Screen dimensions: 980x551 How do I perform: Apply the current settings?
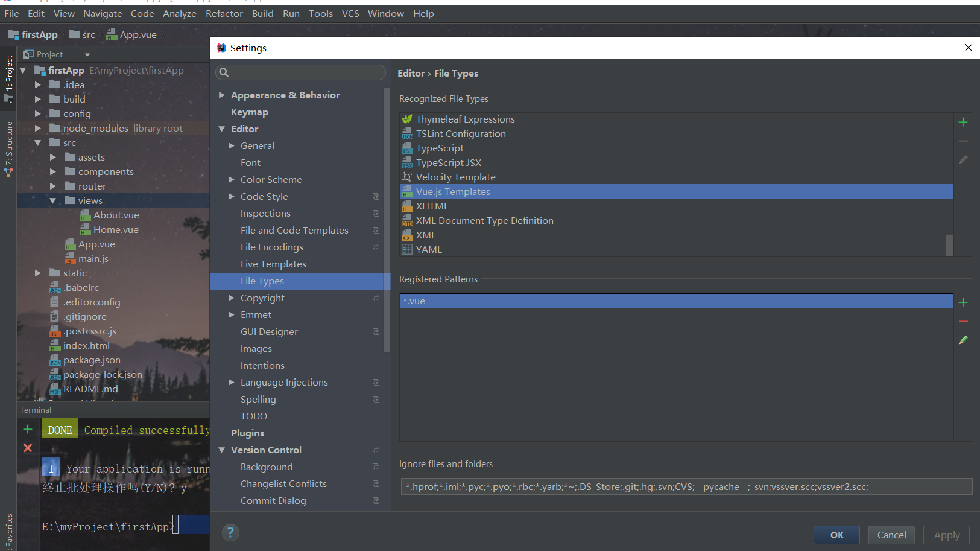point(946,535)
